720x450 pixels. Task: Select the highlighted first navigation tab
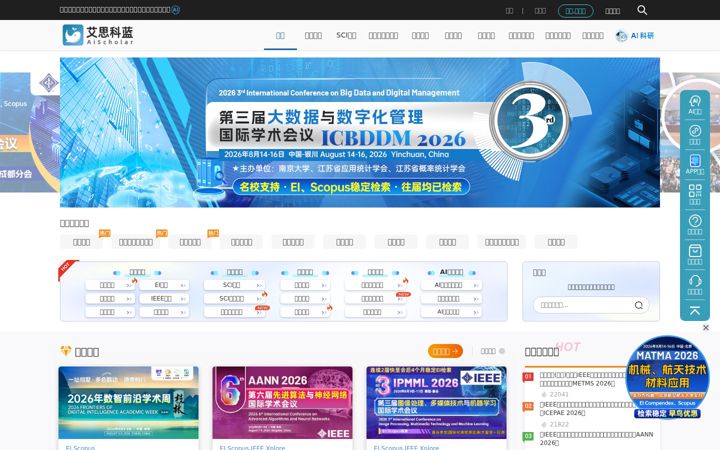pos(280,35)
